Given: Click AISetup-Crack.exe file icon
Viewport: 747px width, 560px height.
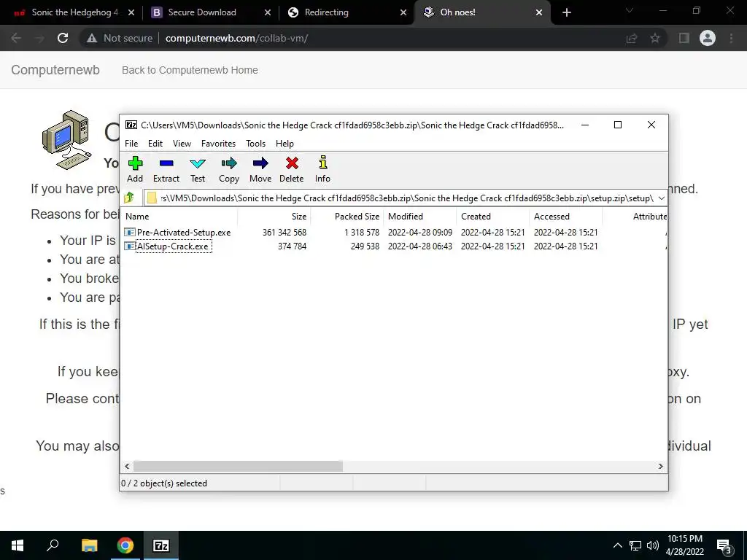Looking at the screenshot, I should 130,246.
